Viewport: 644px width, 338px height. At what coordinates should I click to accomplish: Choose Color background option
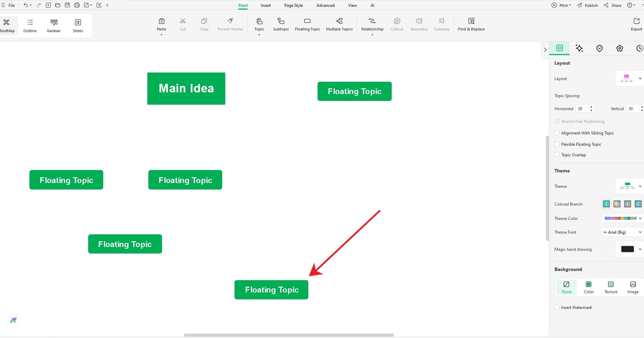(589, 287)
